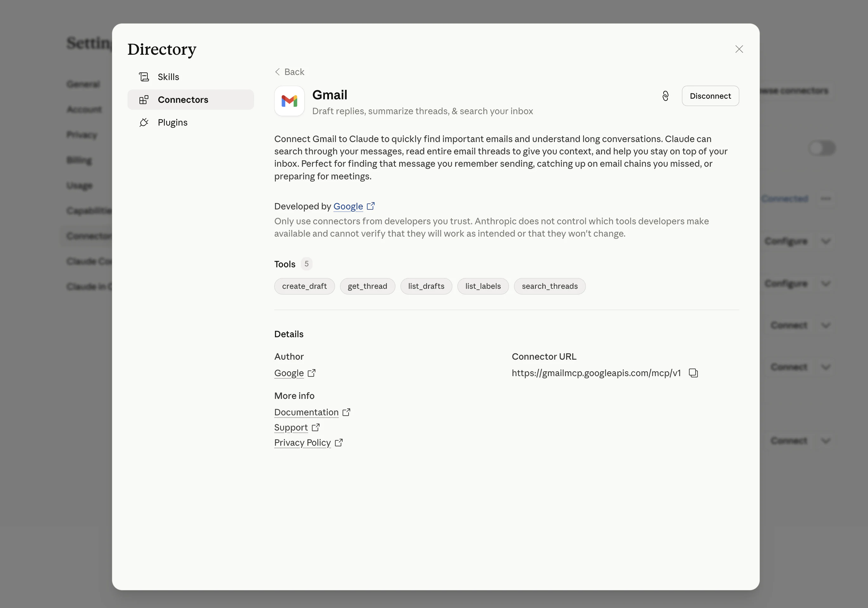Open Billing in the background Settings sidebar
868x608 pixels.
coord(79,160)
